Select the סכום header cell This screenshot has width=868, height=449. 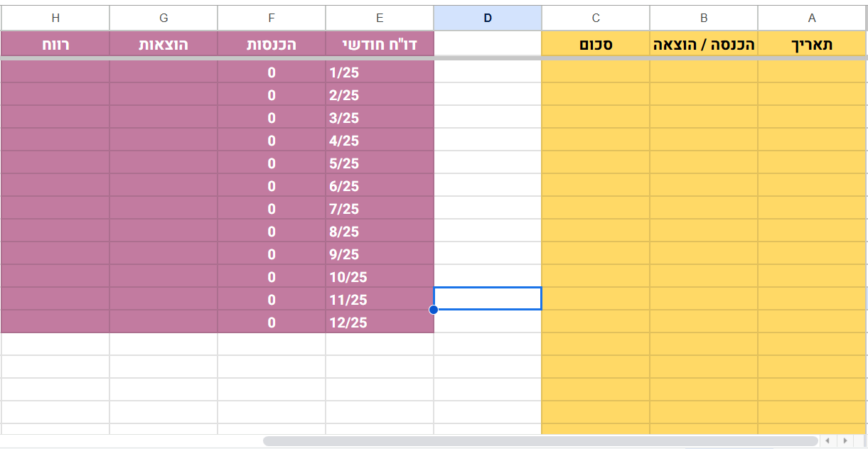pyautogui.click(x=596, y=45)
